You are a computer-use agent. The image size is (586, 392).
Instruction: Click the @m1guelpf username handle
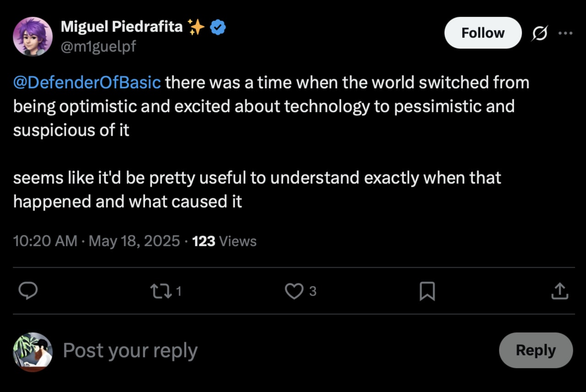[99, 46]
